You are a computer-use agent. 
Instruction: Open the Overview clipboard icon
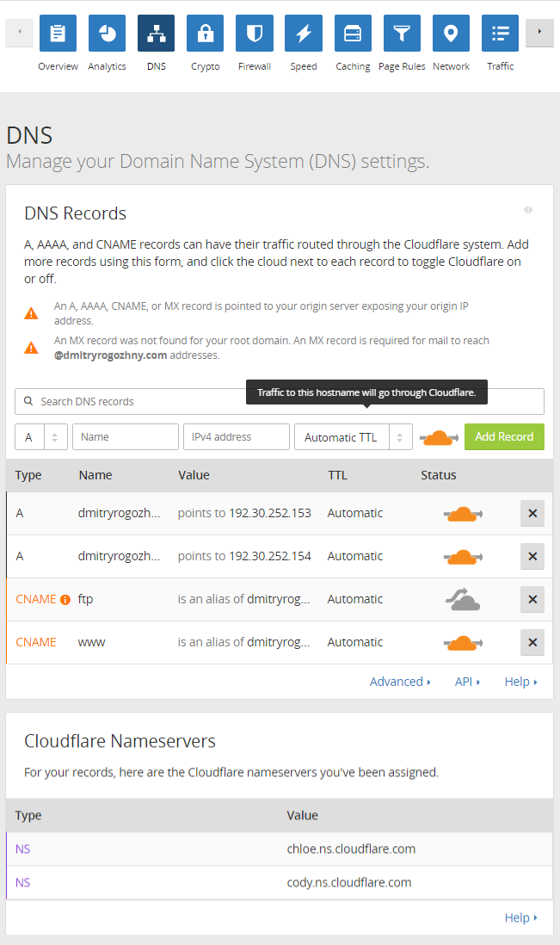pyautogui.click(x=58, y=34)
